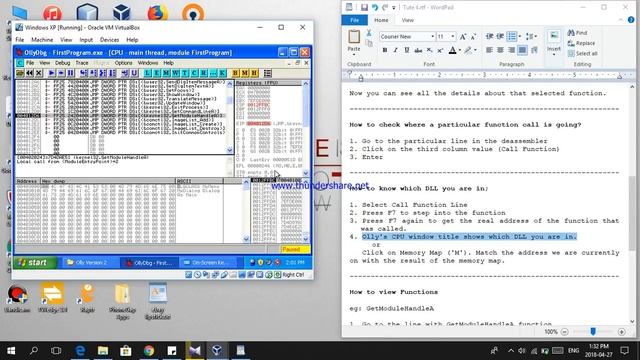Click OllyDbg Pause execution toolbar icon
The height and width of the screenshot is (360, 640).
pos(70,73)
